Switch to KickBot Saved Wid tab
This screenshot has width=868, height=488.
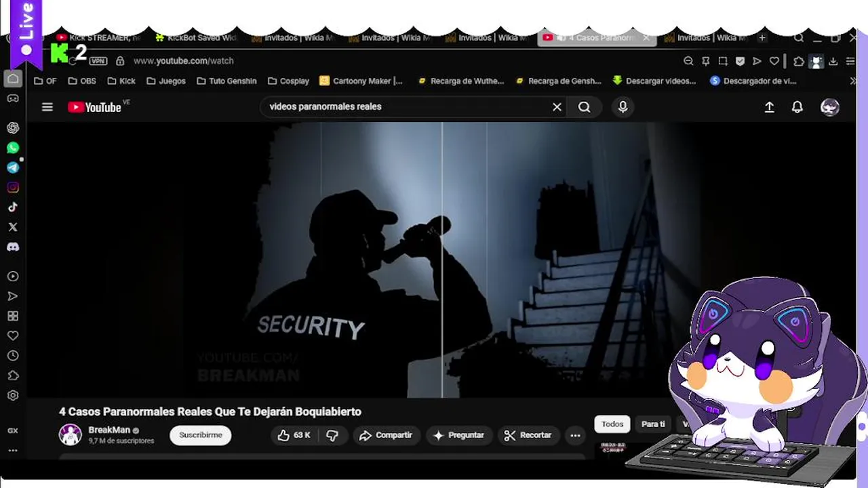(197, 38)
